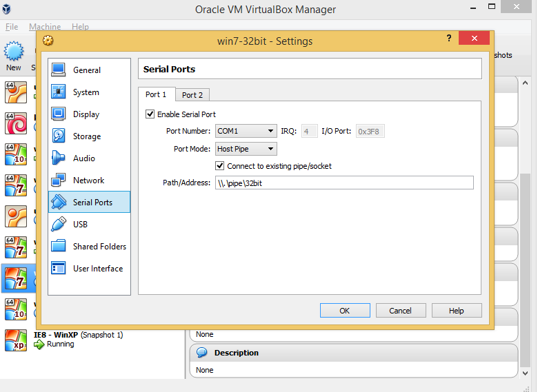This screenshot has height=392, width=538.
Task: Click the settings gear icon in dialog title
Action: [48, 41]
